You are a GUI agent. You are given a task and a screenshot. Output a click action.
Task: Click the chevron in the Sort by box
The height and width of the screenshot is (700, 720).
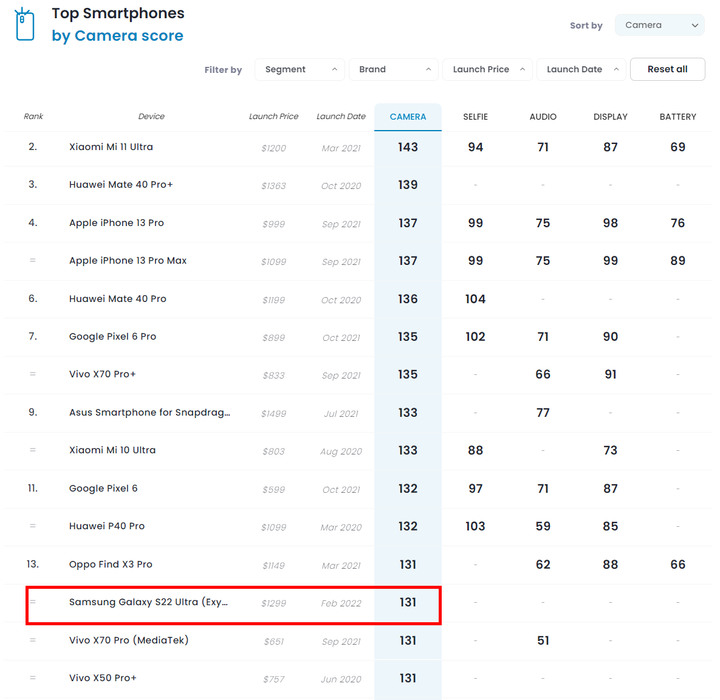click(695, 26)
